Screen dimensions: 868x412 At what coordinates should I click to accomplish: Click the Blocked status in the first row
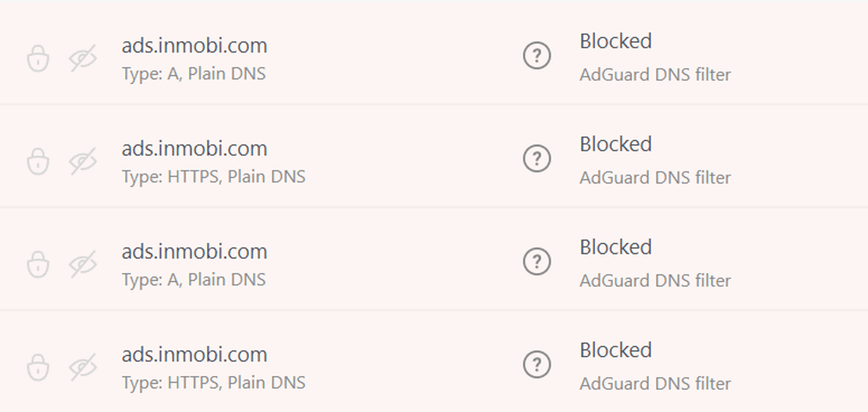click(x=615, y=41)
